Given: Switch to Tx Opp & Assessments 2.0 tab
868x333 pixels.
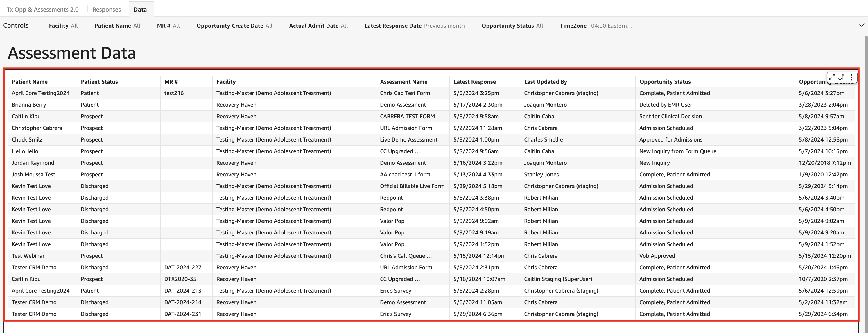Looking at the screenshot, I should pyautogui.click(x=43, y=9).
